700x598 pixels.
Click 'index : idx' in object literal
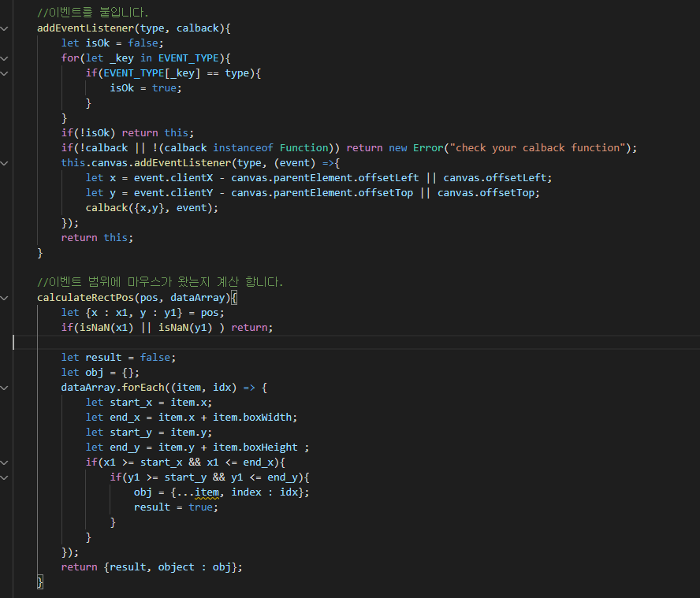tap(264, 492)
